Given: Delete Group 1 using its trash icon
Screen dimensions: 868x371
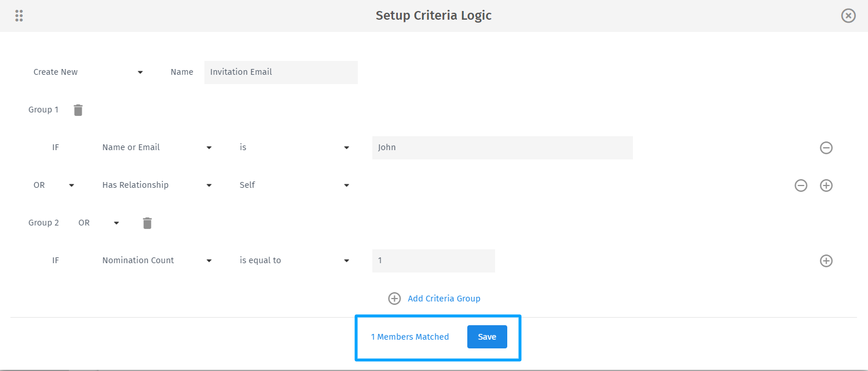Looking at the screenshot, I should click(78, 110).
